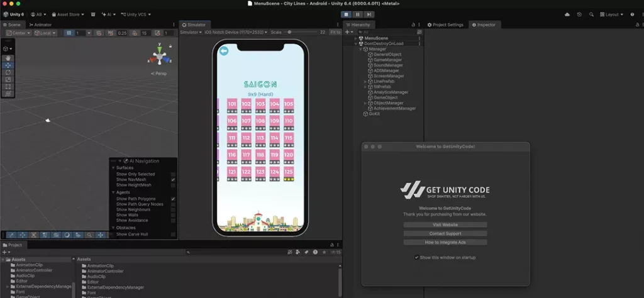Screen dimensions: 644x298
Task: Click the scene view lock icon near gizmo
Action: pos(170,46)
